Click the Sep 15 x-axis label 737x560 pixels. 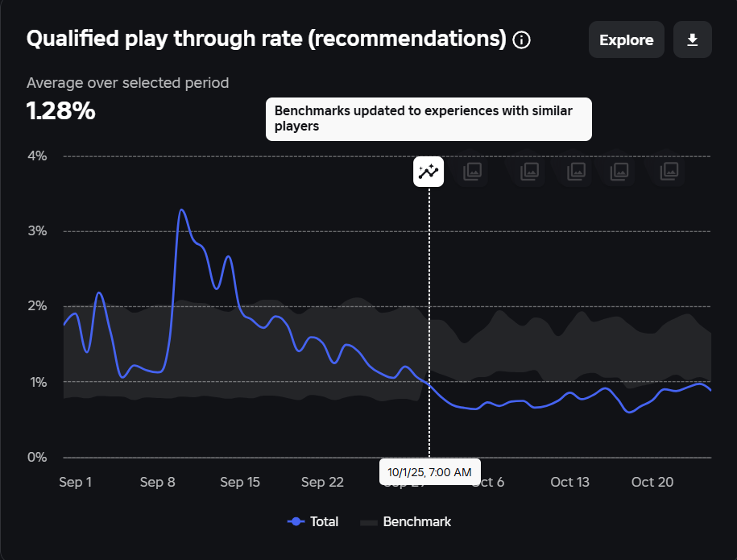[x=240, y=482]
